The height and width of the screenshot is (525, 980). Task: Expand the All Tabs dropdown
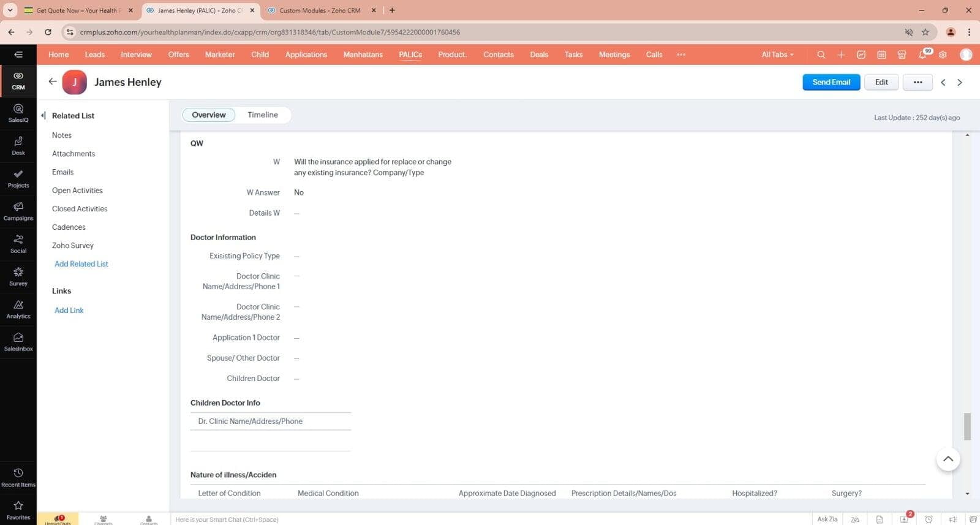(777, 55)
